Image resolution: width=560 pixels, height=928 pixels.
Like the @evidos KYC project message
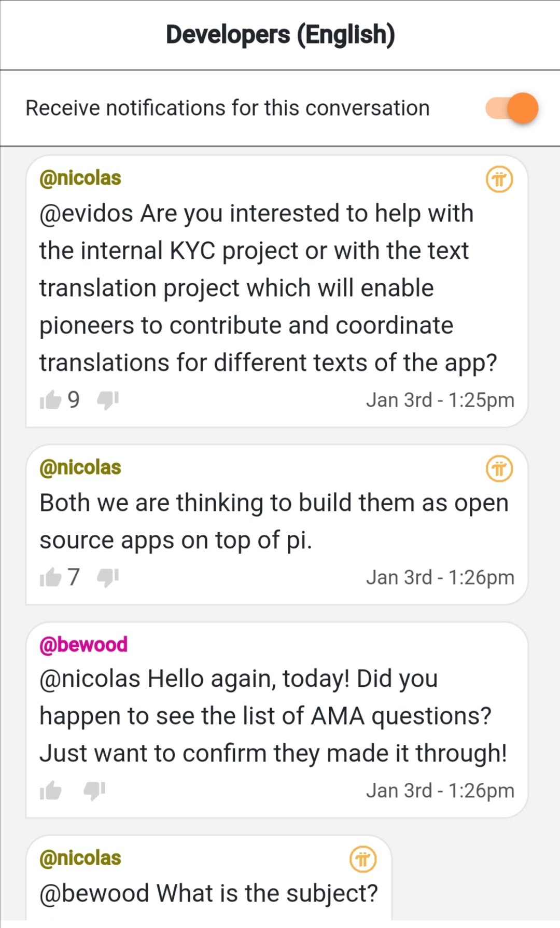51,400
